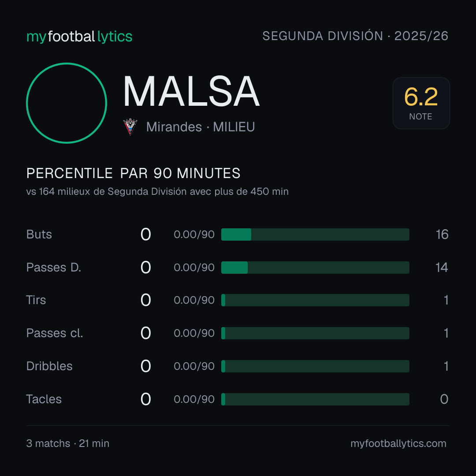The width and height of the screenshot is (476, 476).
Task: Click the percentile value 14 for Passes D.
Action: (x=442, y=268)
